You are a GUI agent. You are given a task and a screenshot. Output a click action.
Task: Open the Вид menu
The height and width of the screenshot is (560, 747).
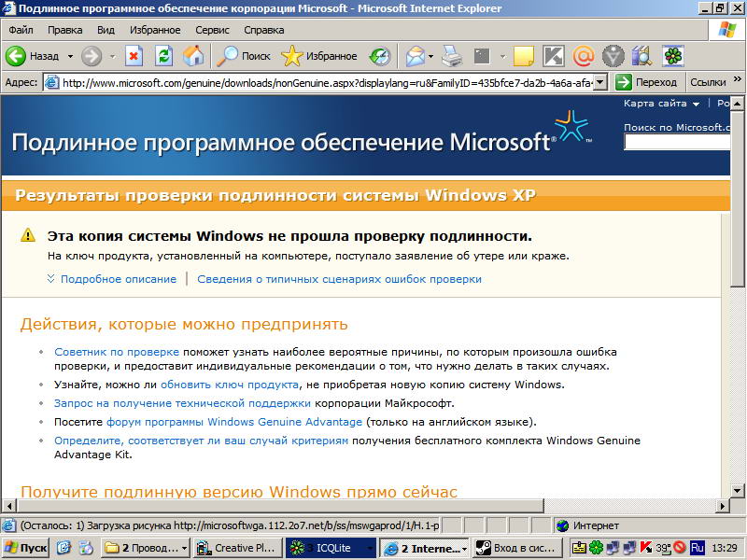[x=106, y=30]
